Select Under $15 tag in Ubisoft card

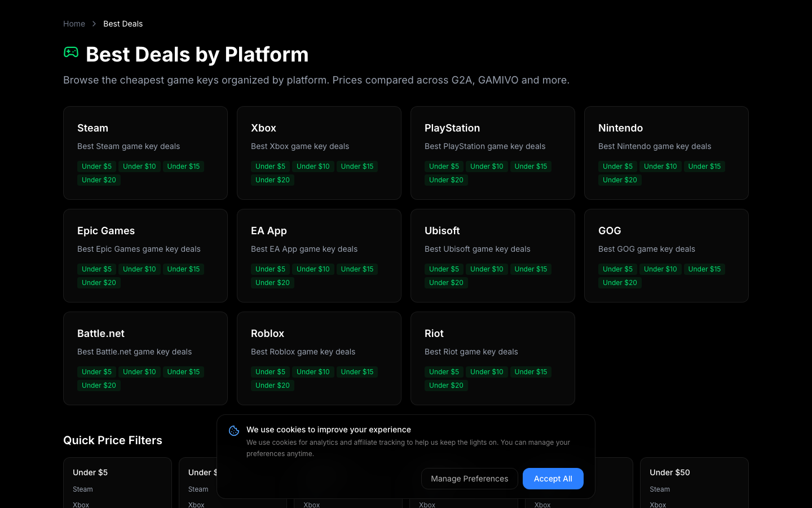pos(531,269)
